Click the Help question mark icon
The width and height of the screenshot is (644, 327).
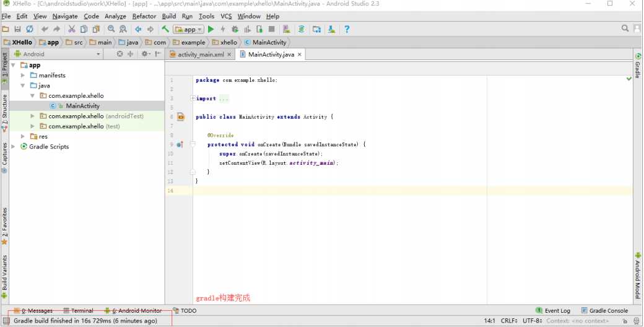click(x=347, y=29)
